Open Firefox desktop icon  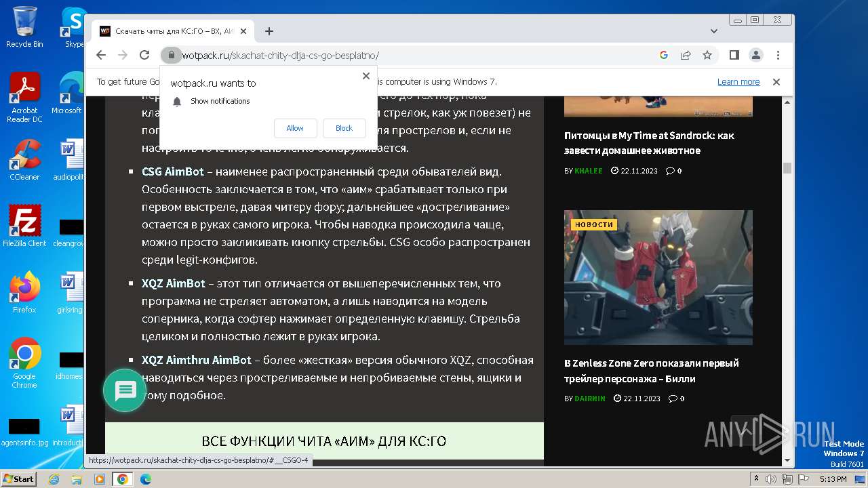click(24, 293)
